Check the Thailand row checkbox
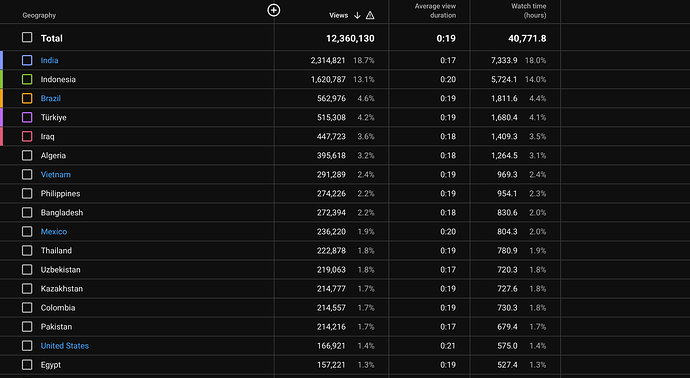This screenshot has height=378, width=690. coord(27,250)
